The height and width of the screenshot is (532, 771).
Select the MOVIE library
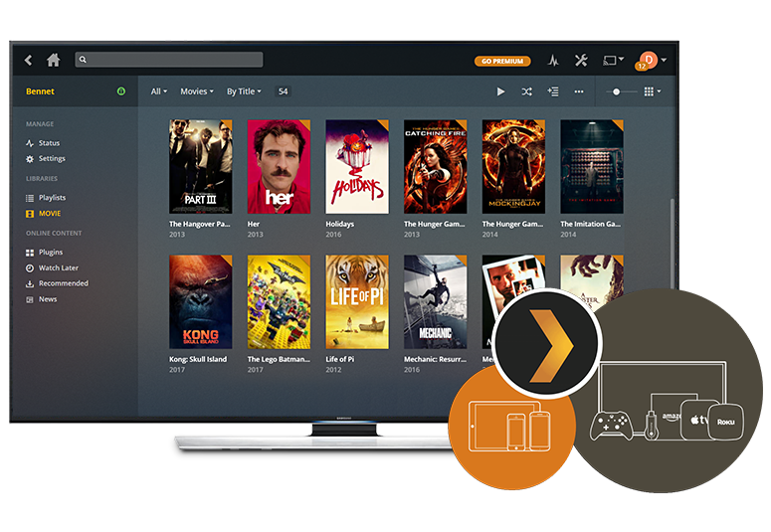[50, 214]
